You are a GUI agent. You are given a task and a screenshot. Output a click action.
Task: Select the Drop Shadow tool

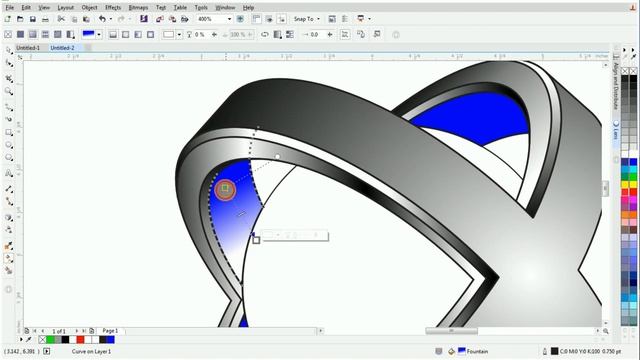tap(9, 218)
